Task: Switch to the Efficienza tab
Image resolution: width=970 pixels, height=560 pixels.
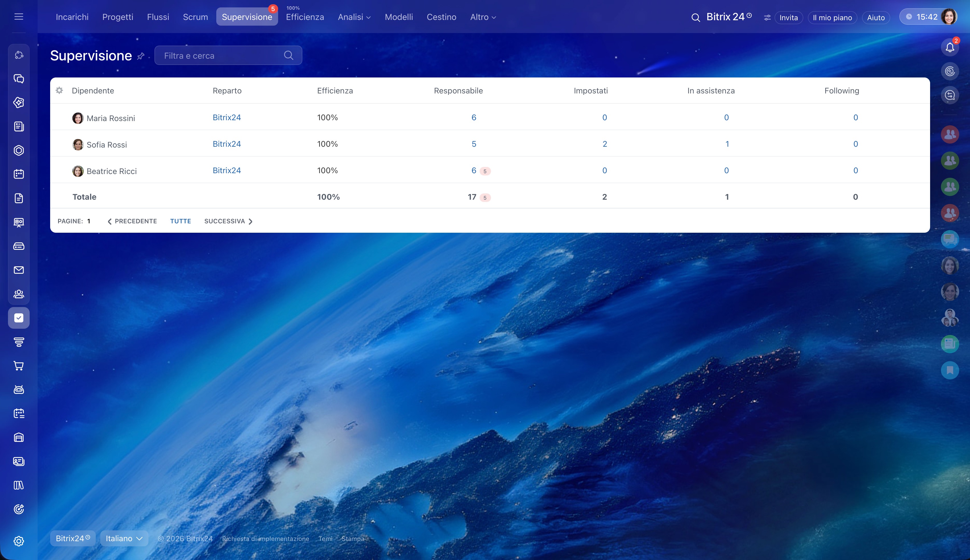Action: tap(305, 17)
